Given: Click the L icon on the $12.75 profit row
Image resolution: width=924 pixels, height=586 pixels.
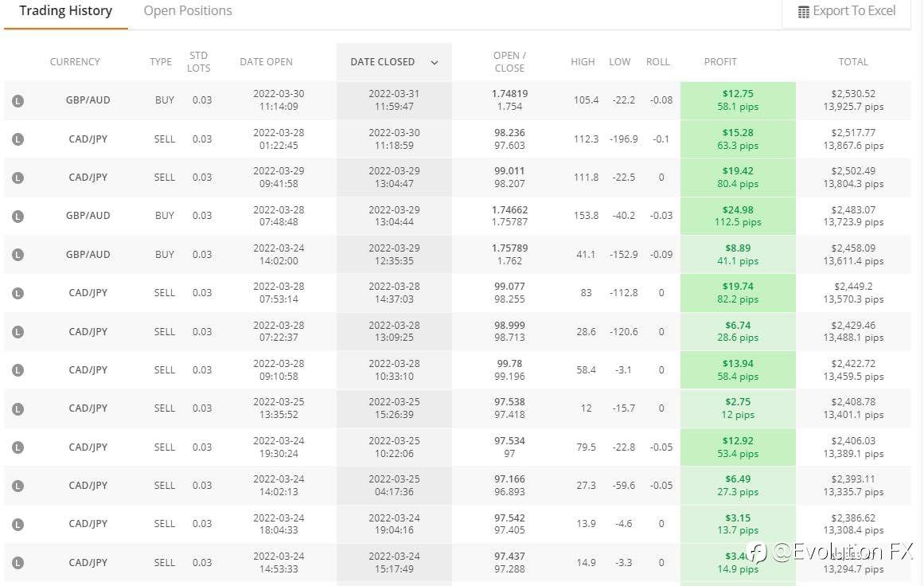Looking at the screenshot, I should coord(18,100).
